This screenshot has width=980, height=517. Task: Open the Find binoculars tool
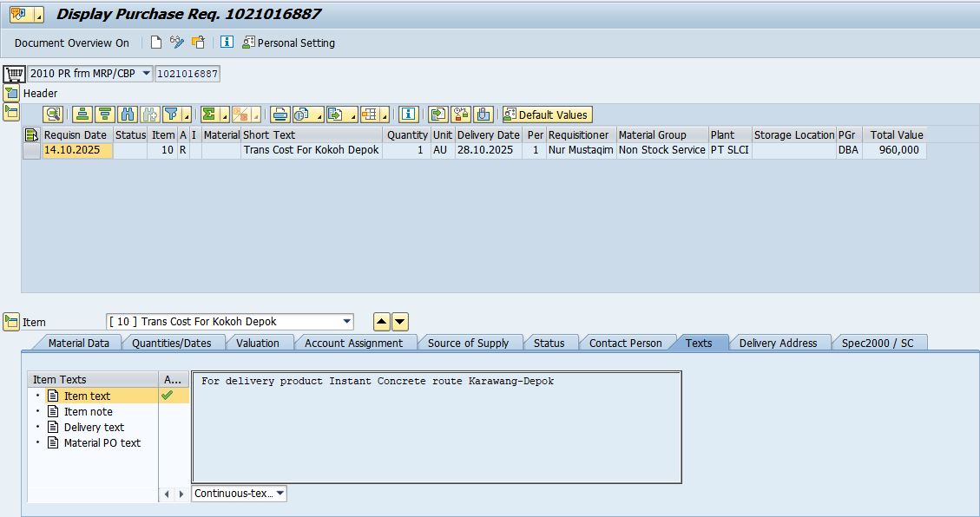click(128, 115)
